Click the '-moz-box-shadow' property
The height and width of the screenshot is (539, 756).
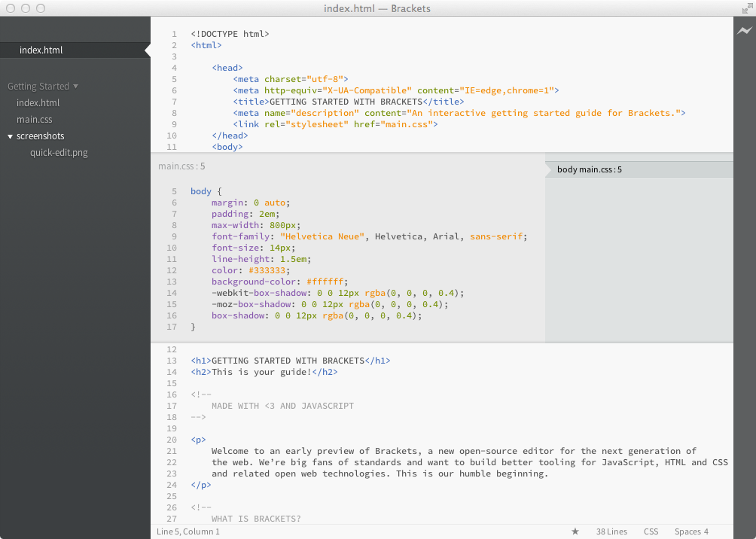click(251, 304)
